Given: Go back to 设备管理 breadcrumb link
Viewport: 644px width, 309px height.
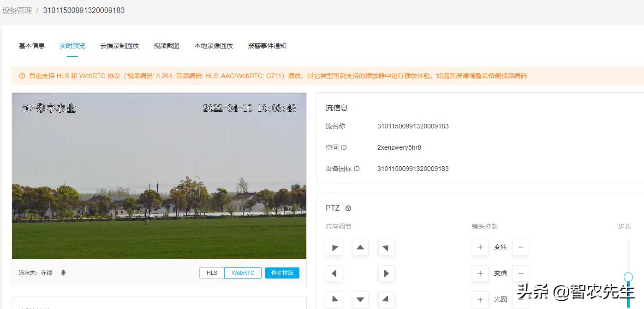Looking at the screenshot, I should 17,10.
